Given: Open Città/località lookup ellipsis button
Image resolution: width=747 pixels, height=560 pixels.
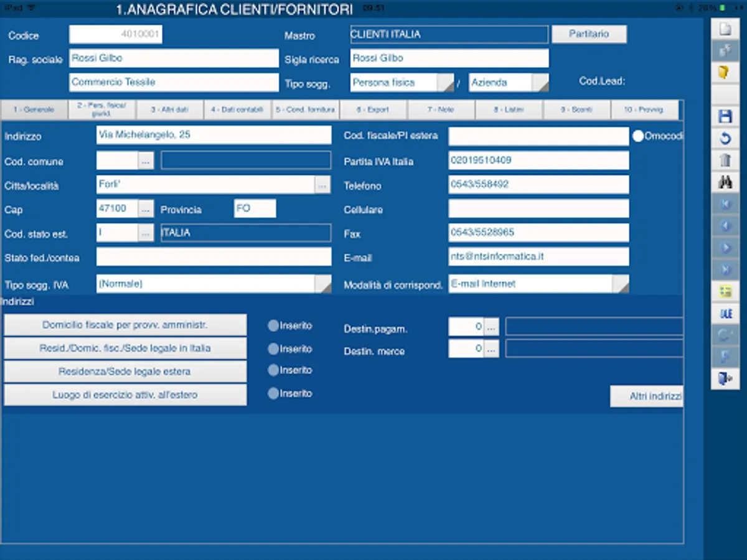Looking at the screenshot, I should click(322, 185).
